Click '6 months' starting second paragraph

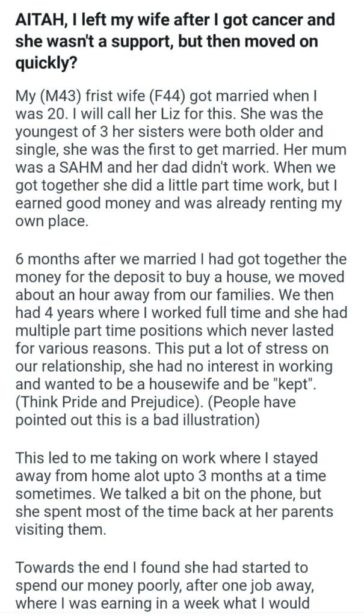[x=45, y=260]
